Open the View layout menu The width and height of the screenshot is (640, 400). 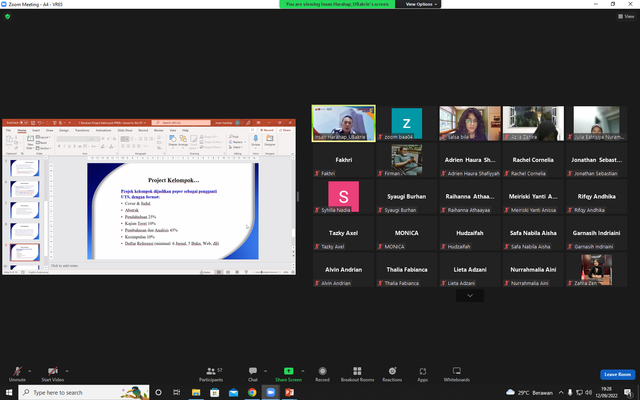tap(626, 16)
